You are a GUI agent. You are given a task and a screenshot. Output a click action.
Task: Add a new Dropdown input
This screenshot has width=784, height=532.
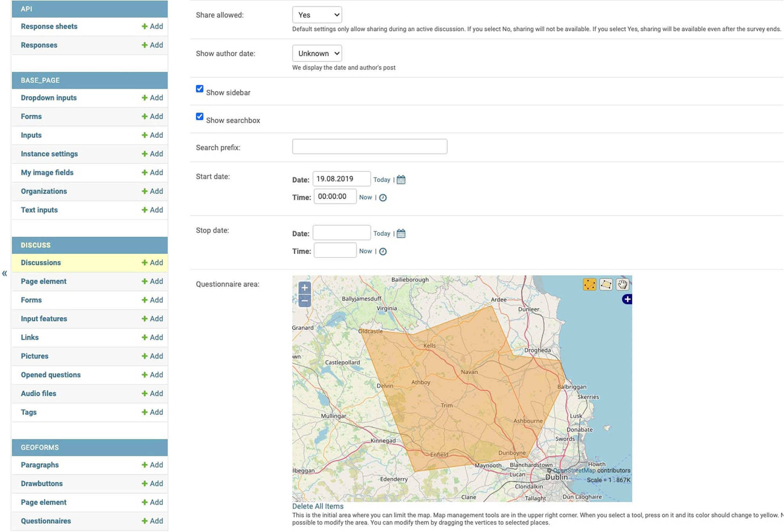152,98
